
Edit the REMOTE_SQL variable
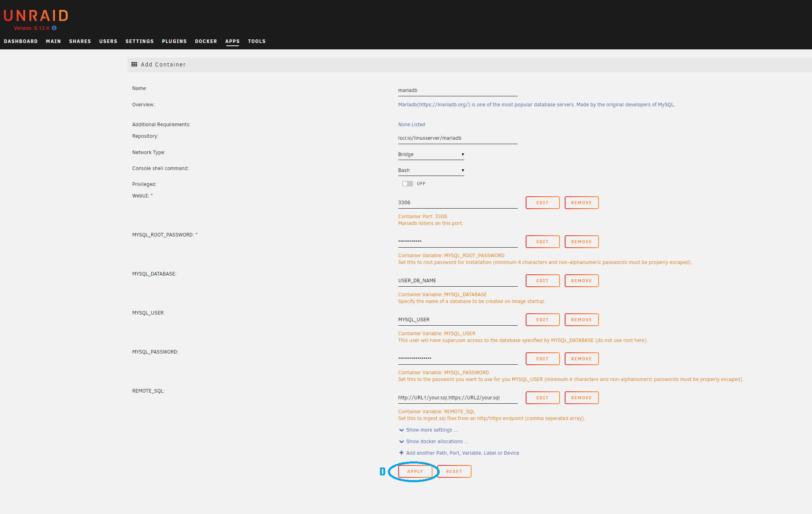point(542,398)
